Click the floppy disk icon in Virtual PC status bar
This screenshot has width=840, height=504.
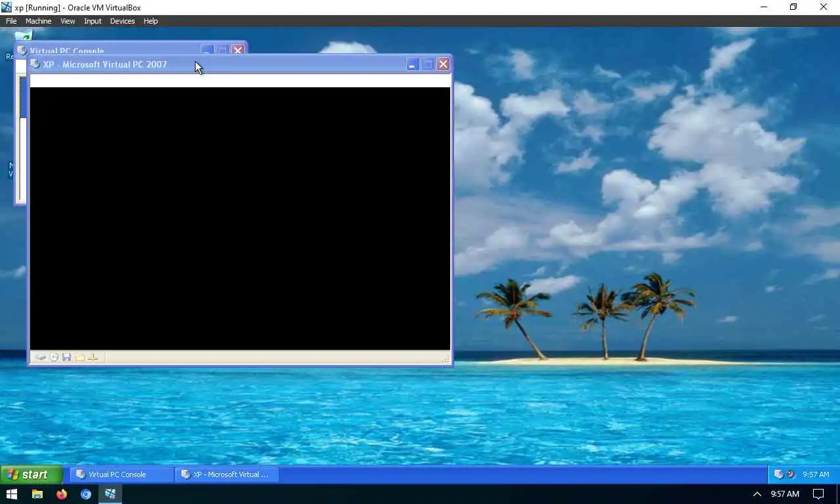point(66,358)
